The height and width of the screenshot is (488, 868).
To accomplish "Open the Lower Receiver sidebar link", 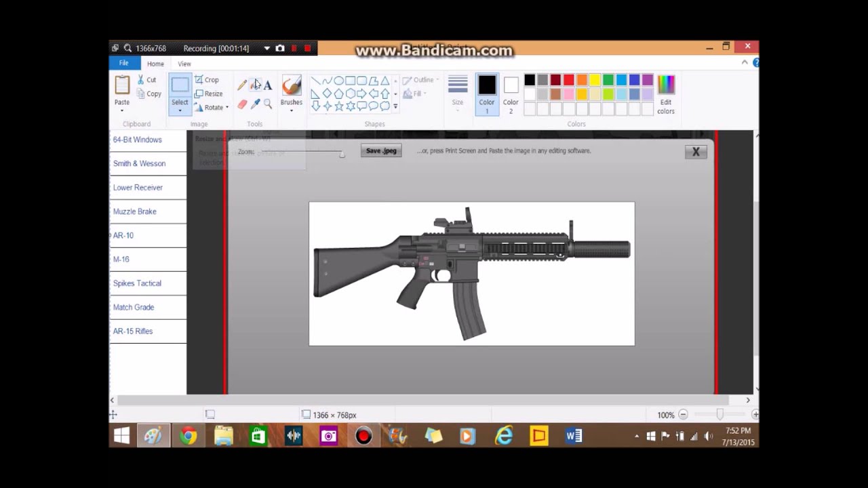I will pos(138,188).
